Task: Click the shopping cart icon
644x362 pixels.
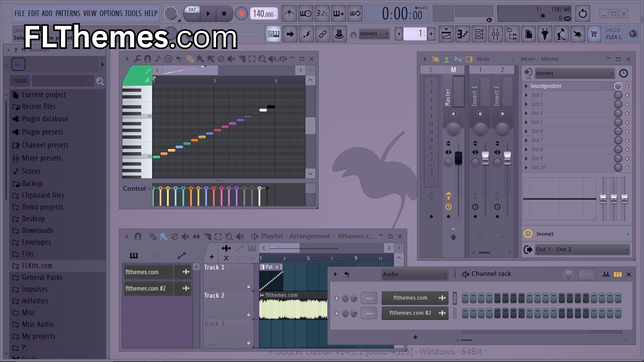Action: point(594,34)
